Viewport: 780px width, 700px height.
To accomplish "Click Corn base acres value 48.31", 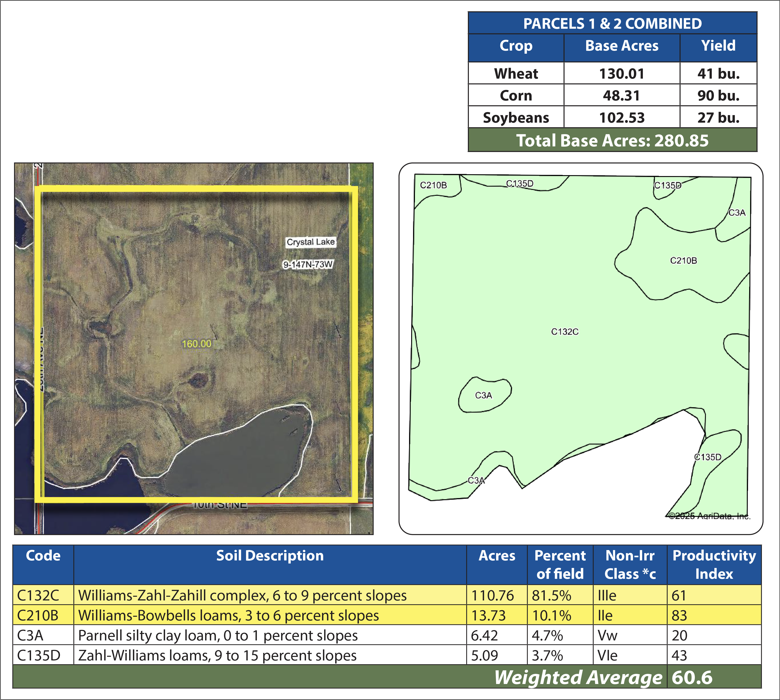I will point(621,95).
